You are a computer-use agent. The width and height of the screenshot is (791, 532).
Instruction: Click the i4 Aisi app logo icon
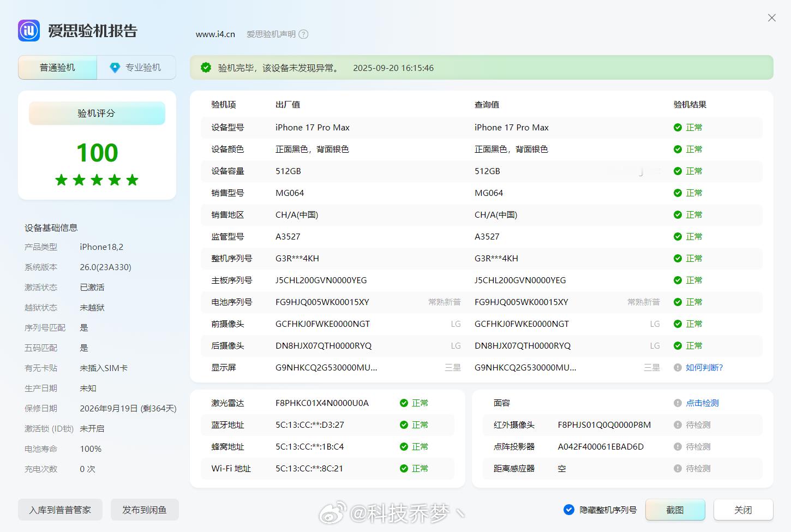tap(29, 31)
